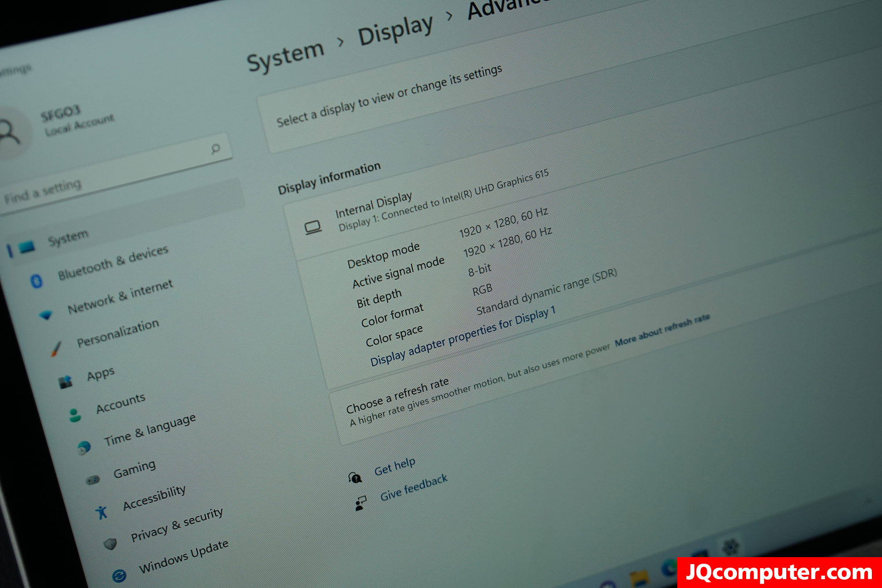
Task: Open Bluetooth & devices settings
Action: click(x=113, y=262)
